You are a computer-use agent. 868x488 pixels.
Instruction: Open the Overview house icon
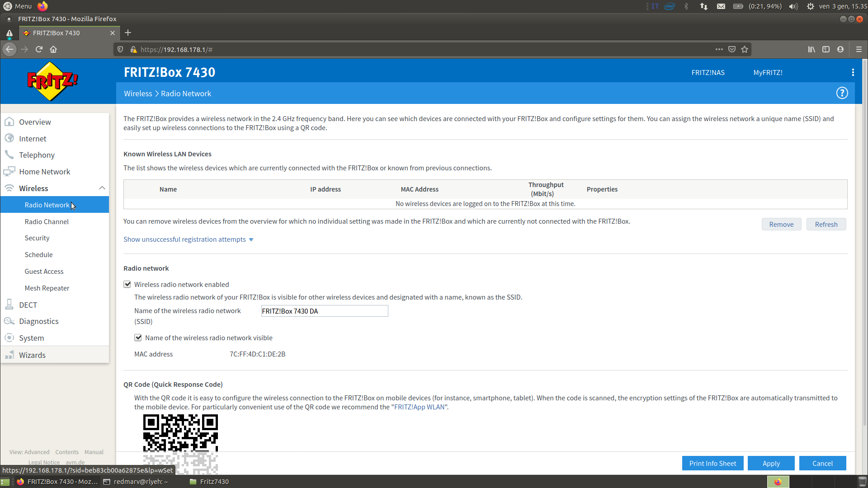pyautogui.click(x=9, y=122)
